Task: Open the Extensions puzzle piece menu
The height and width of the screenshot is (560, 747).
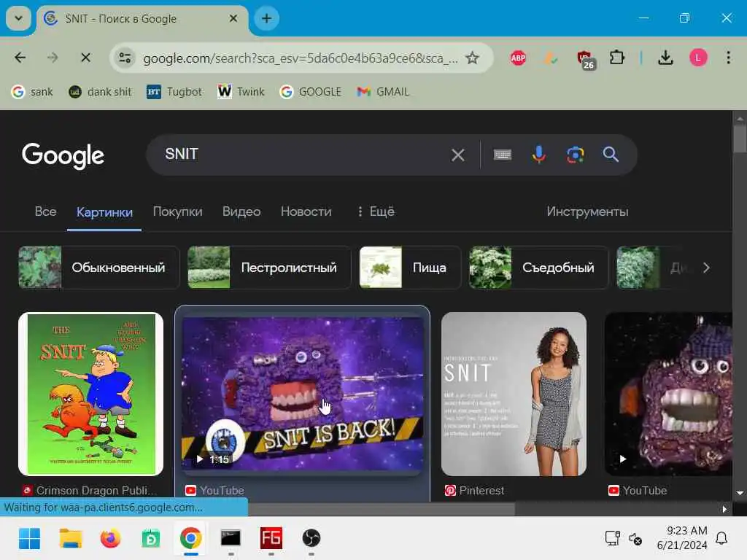Action: (617, 58)
